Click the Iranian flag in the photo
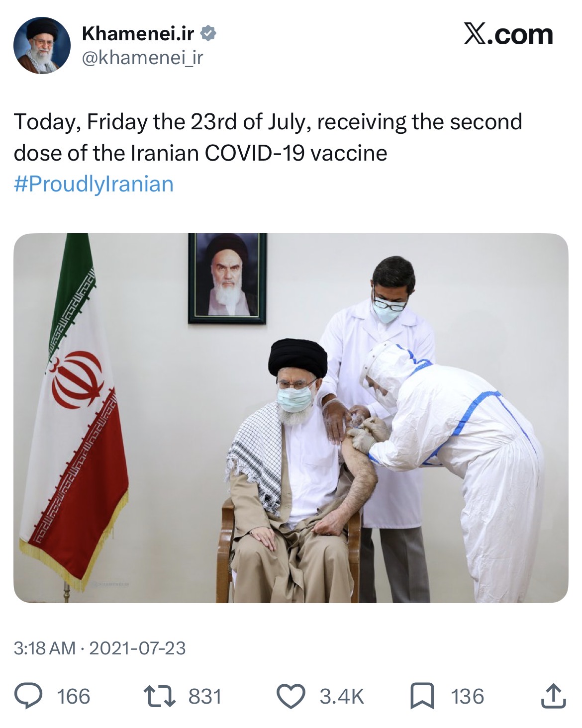 (x=75, y=413)
